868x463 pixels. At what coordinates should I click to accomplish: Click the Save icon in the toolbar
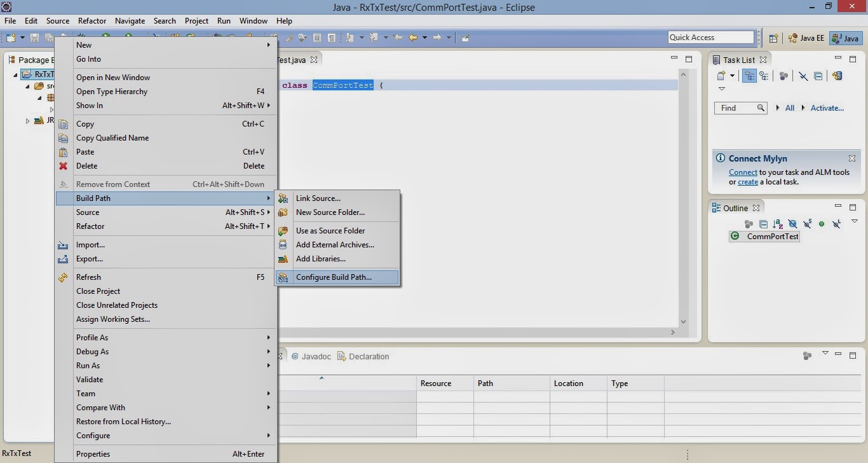click(35, 38)
